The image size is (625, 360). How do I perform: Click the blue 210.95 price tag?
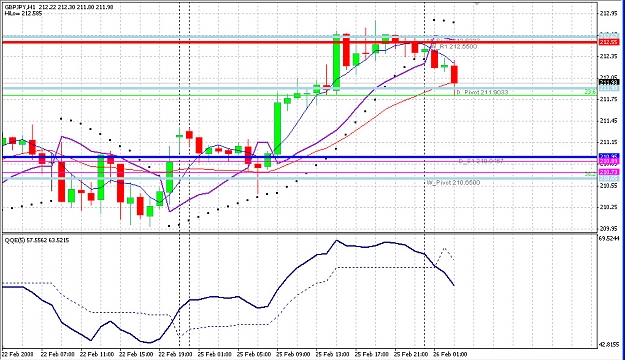click(x=608, y=156)
